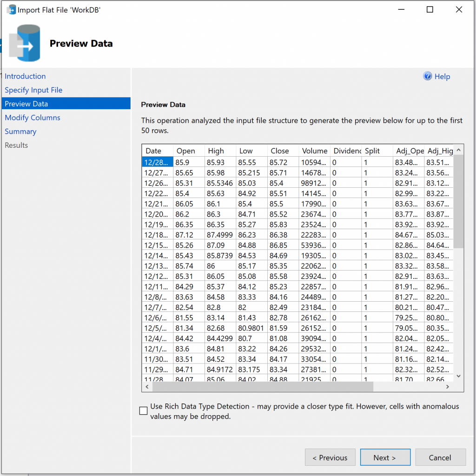Click the blue Help question mark icon
The image size is (476, 476).
coord(428,76)
